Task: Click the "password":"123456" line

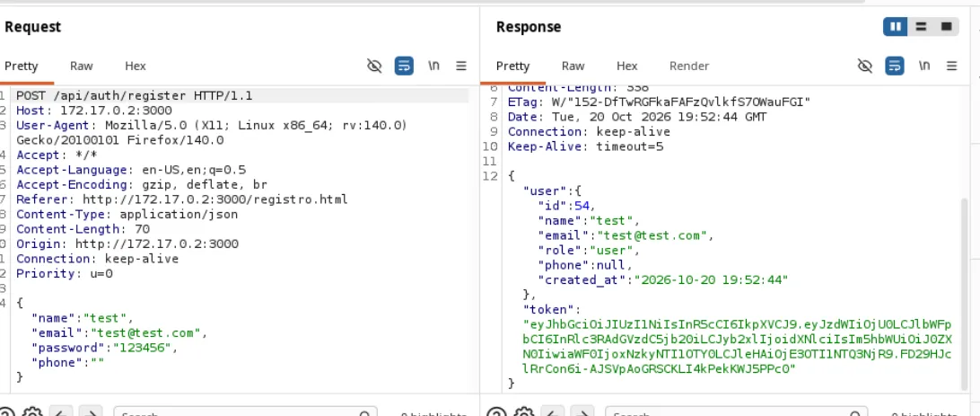Action: click(104, 348)
